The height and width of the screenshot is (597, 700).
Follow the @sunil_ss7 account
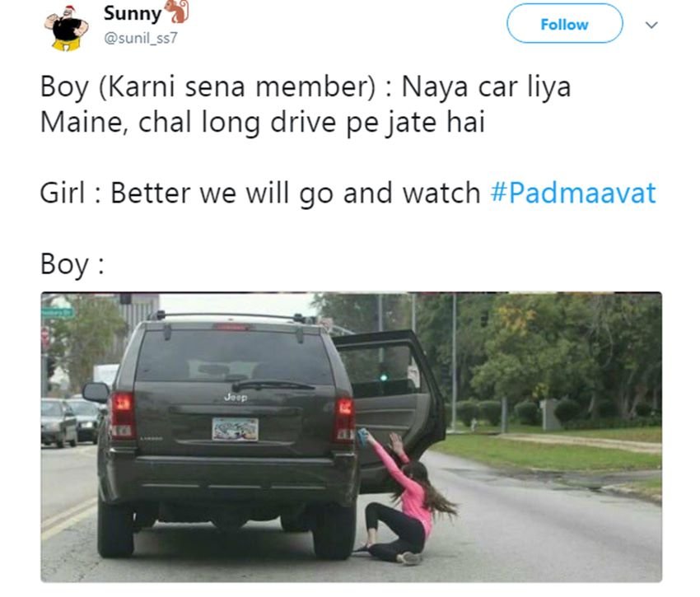click(564, 24)
